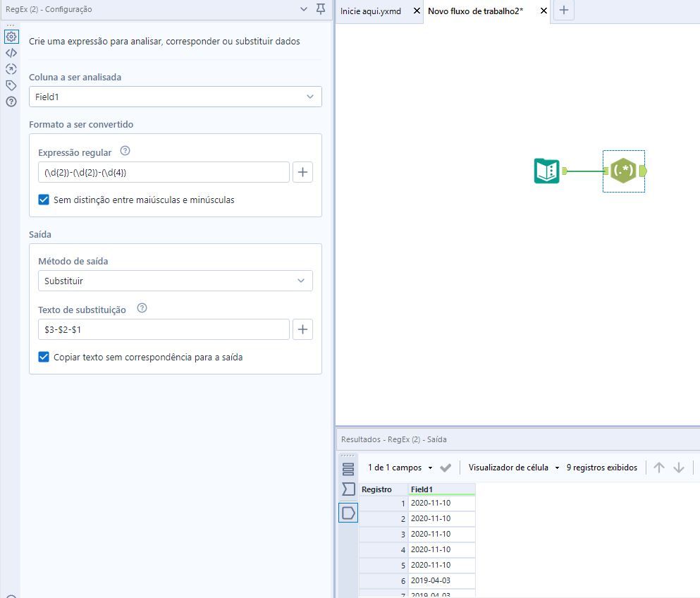The width and height of the screenshot is (700, 598).
Task: Click the results list/messages view icon
Action: click(348, 469)
